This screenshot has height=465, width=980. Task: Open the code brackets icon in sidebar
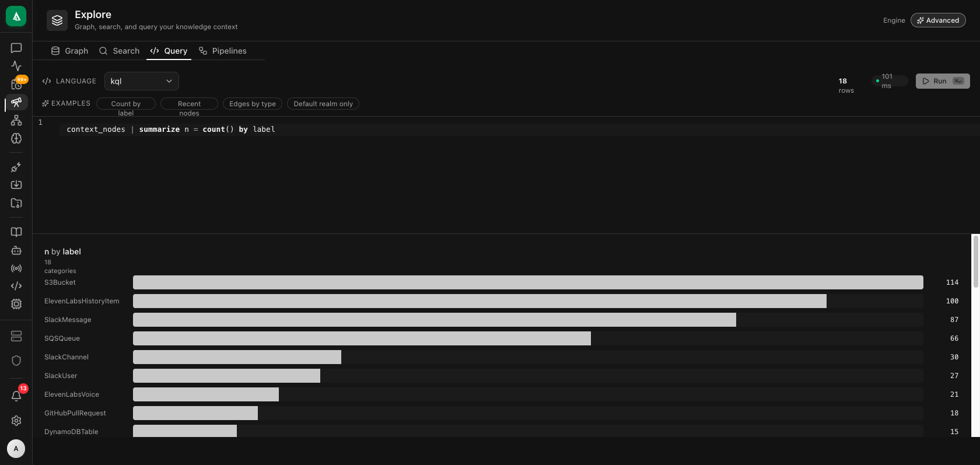(x=16, y=286)
